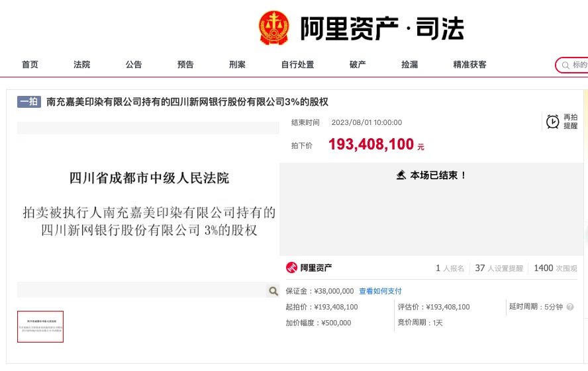Viewport: 588px width, 371px height.
Task: Click the 阿里资产 seller name
Action: pyautogui.click(x=316, y=268)
